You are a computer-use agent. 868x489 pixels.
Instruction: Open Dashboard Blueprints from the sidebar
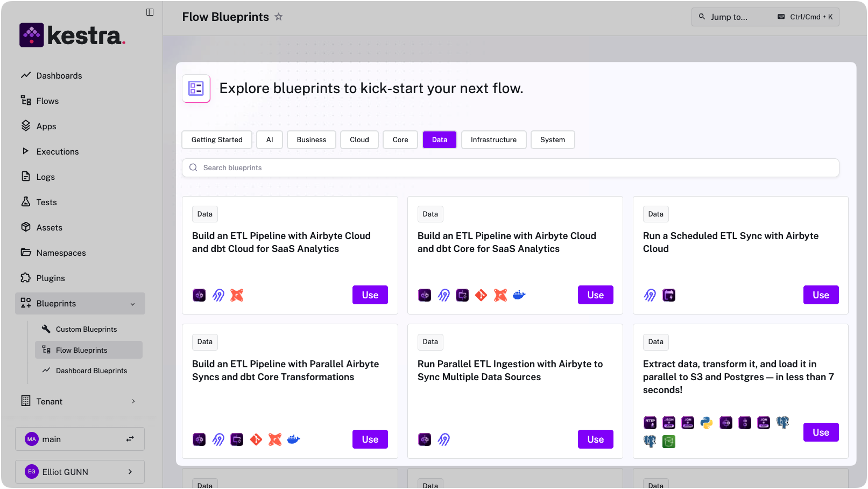click(x=91, y=371)
